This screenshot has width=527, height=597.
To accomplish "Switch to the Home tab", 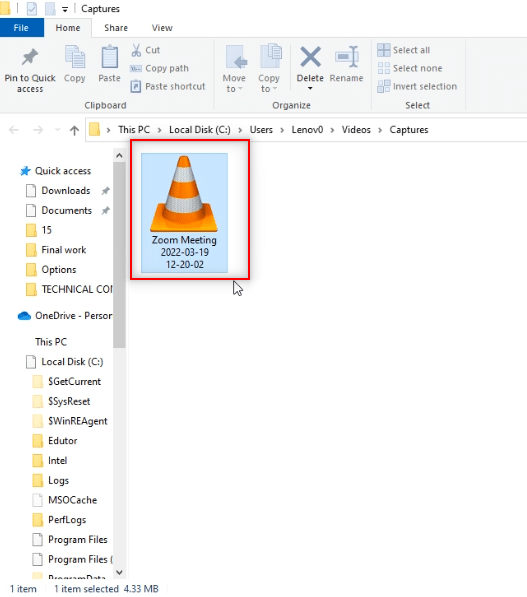I will 68,28.
